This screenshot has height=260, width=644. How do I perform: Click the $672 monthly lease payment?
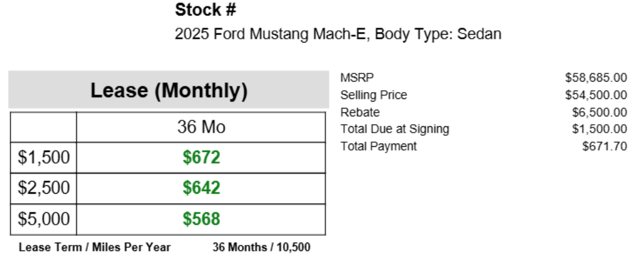(201, 158)
